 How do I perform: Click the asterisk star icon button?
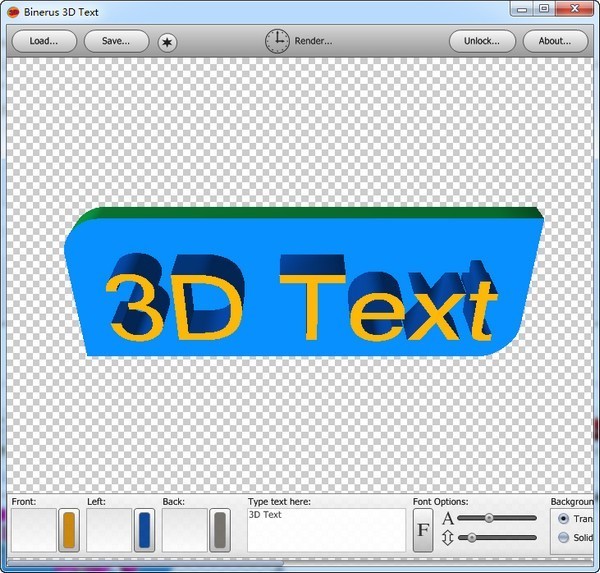pos(168,42)
